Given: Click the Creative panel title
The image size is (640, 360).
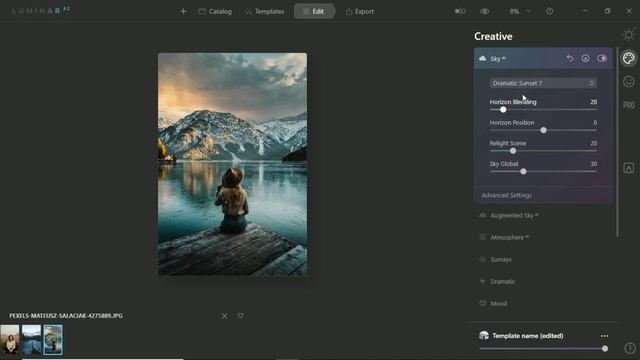Looking at the screenshot, I should pos(493,36).
